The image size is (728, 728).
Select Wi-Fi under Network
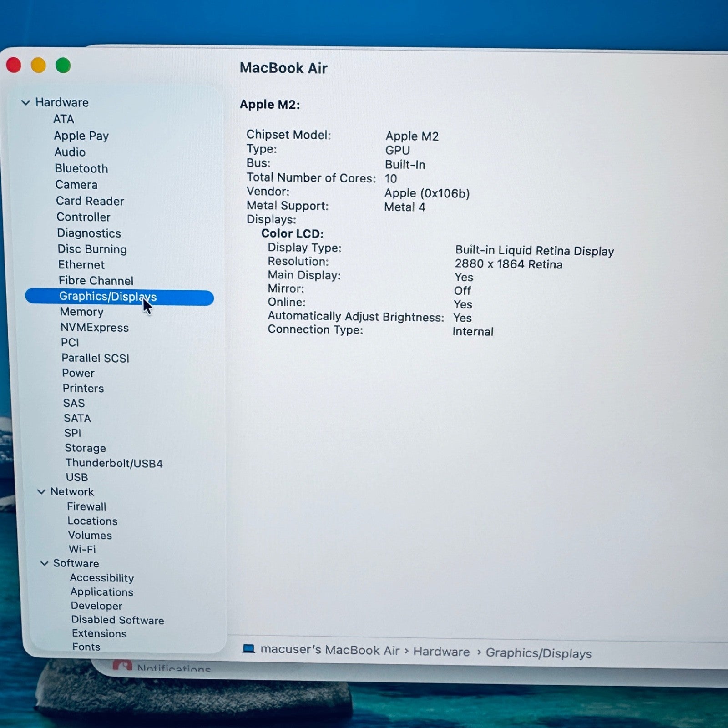point(82,549)
